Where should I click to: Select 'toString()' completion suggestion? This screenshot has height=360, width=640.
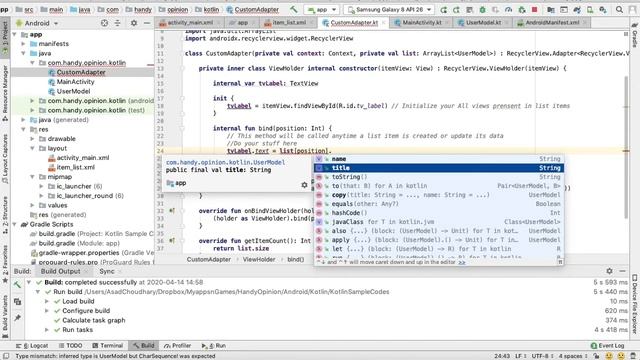(x=439, y=177)
